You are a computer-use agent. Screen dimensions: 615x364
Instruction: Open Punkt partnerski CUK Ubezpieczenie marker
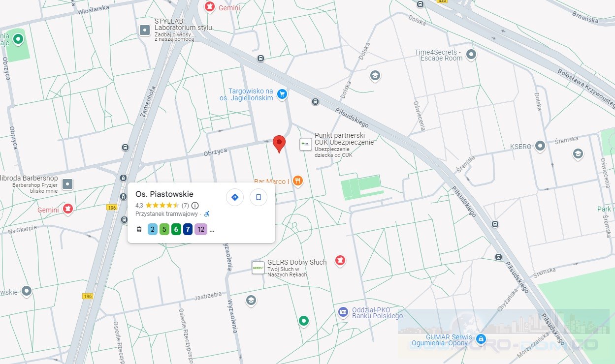[x=306, y=144]
